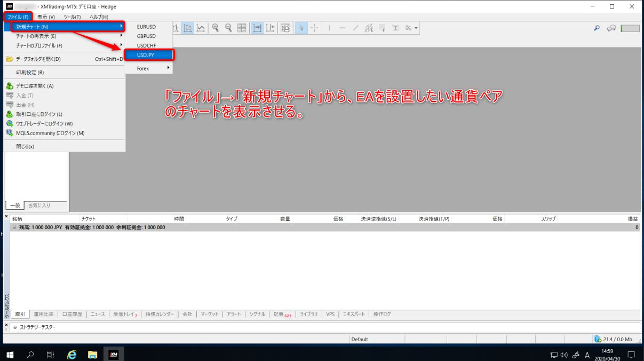Select USDCHF in new chart submenu
Viewport: 644px width, 361px height.
coord(148,45)
